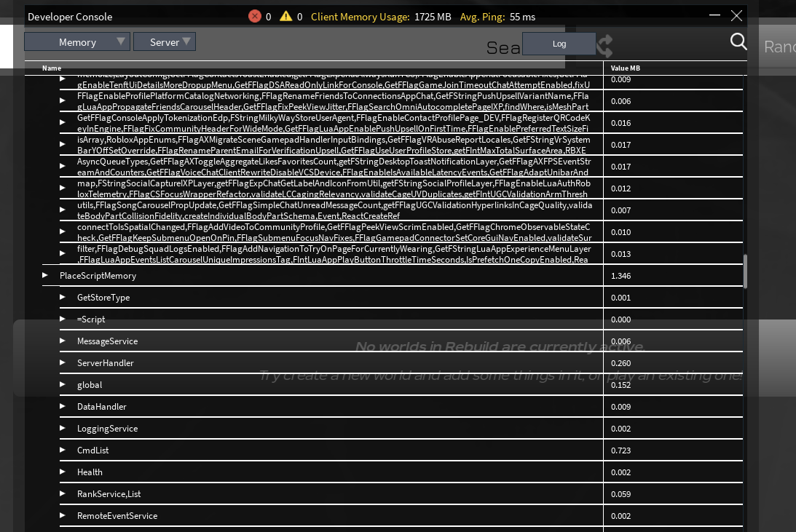Open the Memory tab dropdown
The width and height of the screenshot is (796, 532).
coord(77,42)
